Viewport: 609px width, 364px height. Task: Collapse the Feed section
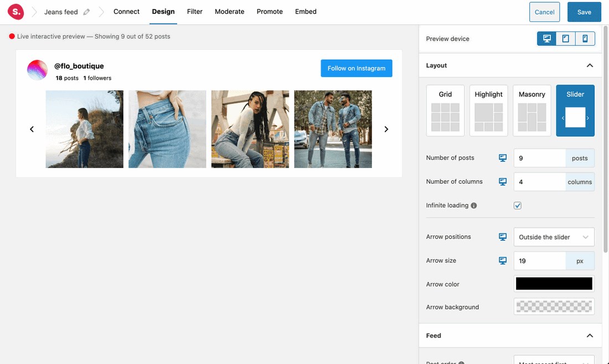pos(590,336)
